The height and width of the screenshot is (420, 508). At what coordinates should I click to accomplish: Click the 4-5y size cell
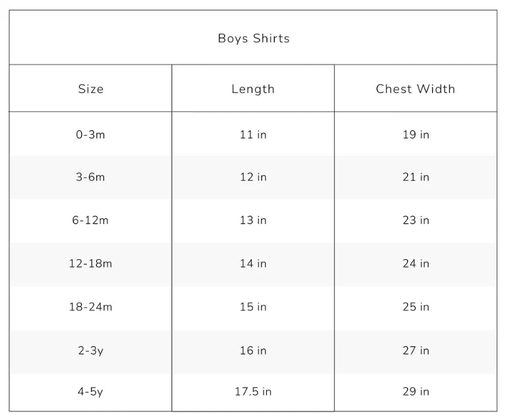click(x=90, y=392)
